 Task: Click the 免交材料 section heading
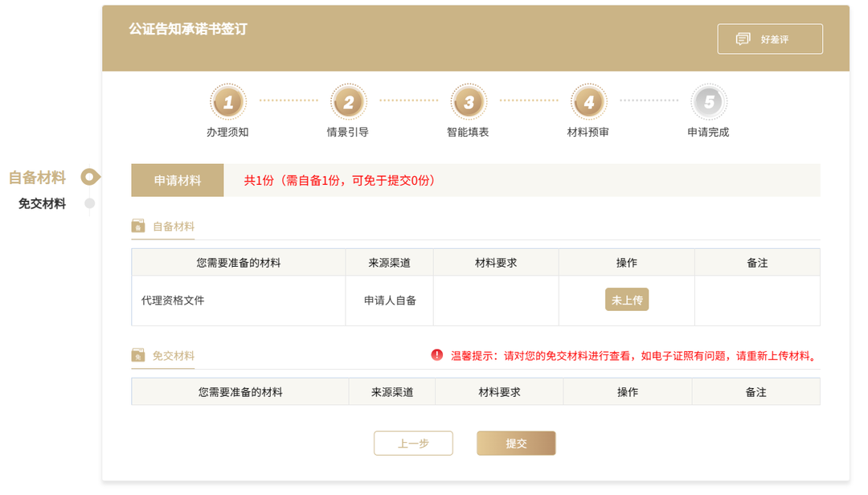pos(174,356)
